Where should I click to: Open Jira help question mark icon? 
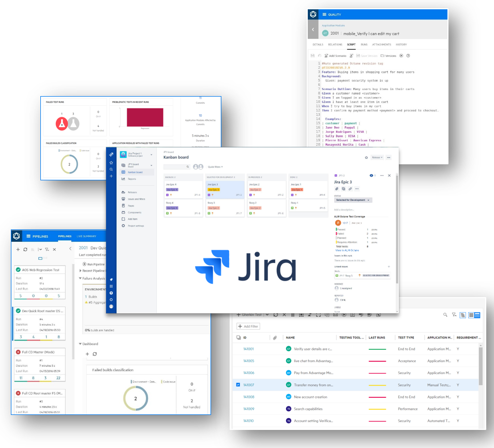coord(111,293)
